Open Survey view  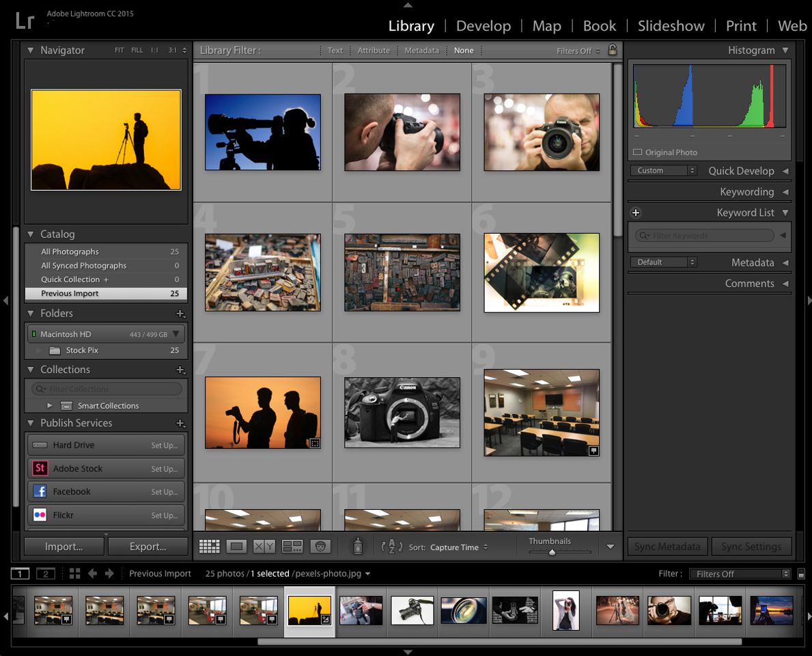pos(292,546)
